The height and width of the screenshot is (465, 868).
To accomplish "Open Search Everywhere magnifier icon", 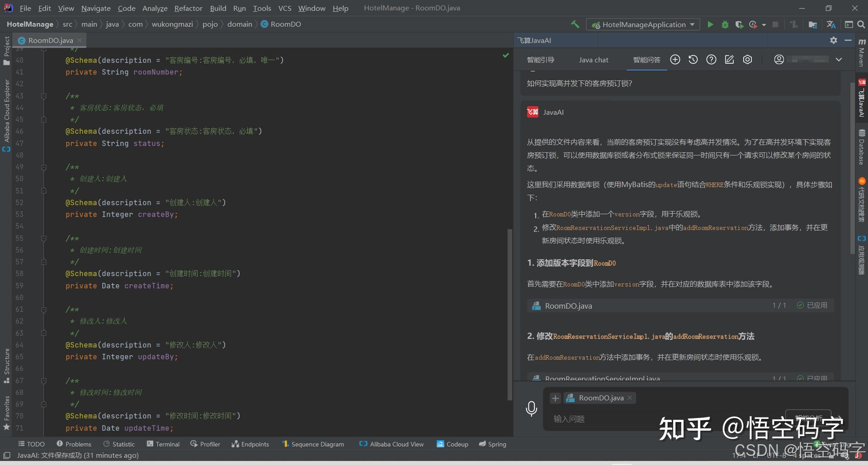I will point(861,24).
